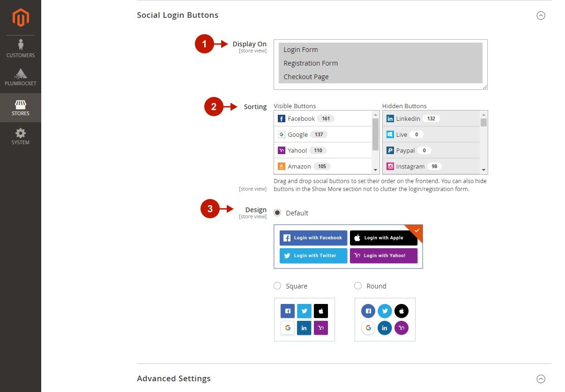565x392 pixels.
Task: Click the Twitter icon in Square design preview
Action: coord(305,311)
